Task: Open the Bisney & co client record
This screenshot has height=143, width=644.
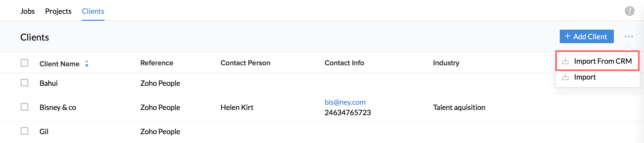Action: (58, 108)
